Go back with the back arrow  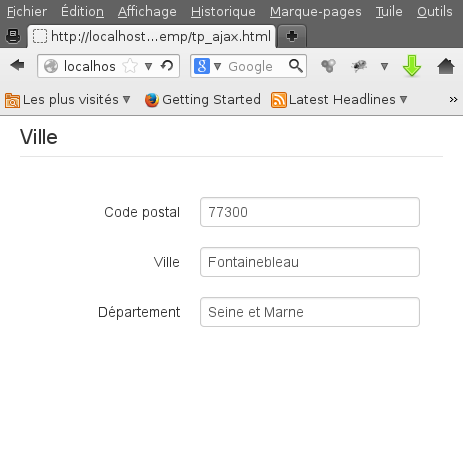coord(17,65)
